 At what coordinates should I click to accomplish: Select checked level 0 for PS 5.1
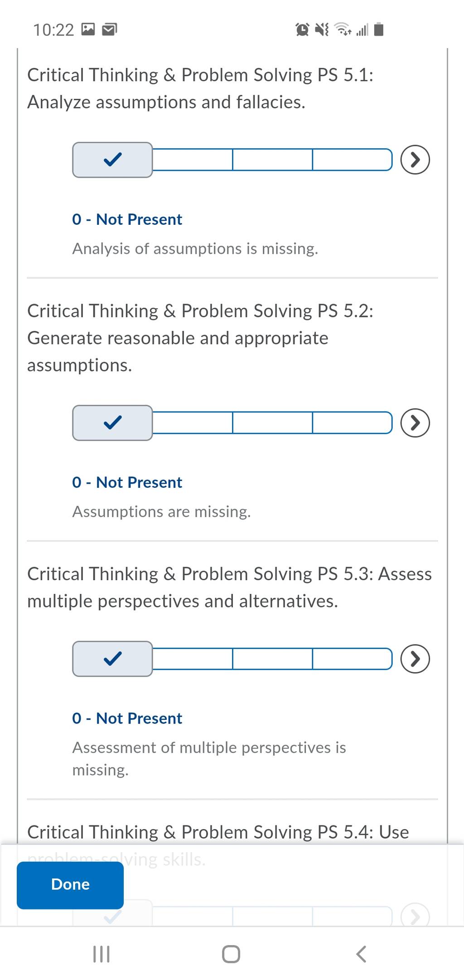pyautogui.click(x=112, y=160)
